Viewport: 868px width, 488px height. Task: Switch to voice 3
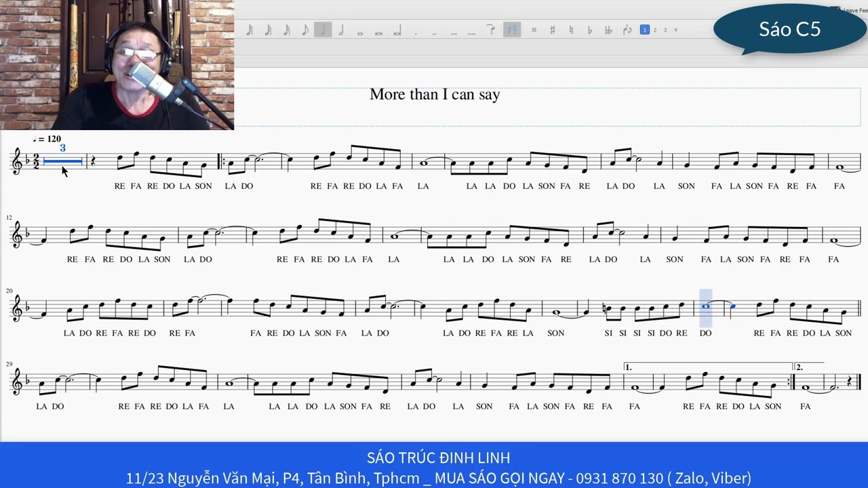click(665, 30)
